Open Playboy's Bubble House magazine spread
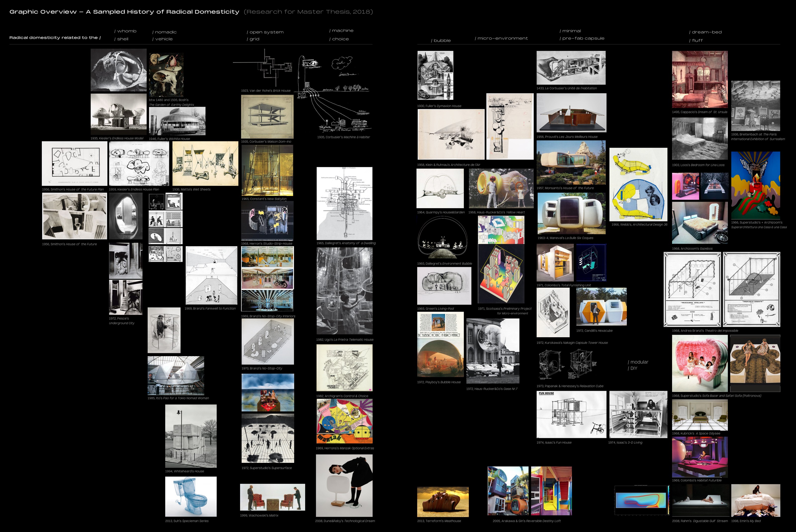Image resolution: width=796 pixels, height=532 pixels. (x=441, y=344)
